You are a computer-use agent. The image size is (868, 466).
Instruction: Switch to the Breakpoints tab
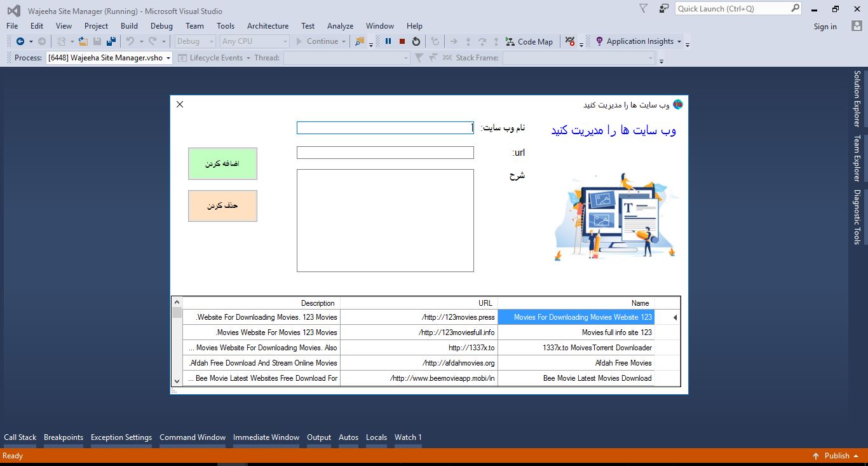tap(64, 437)
